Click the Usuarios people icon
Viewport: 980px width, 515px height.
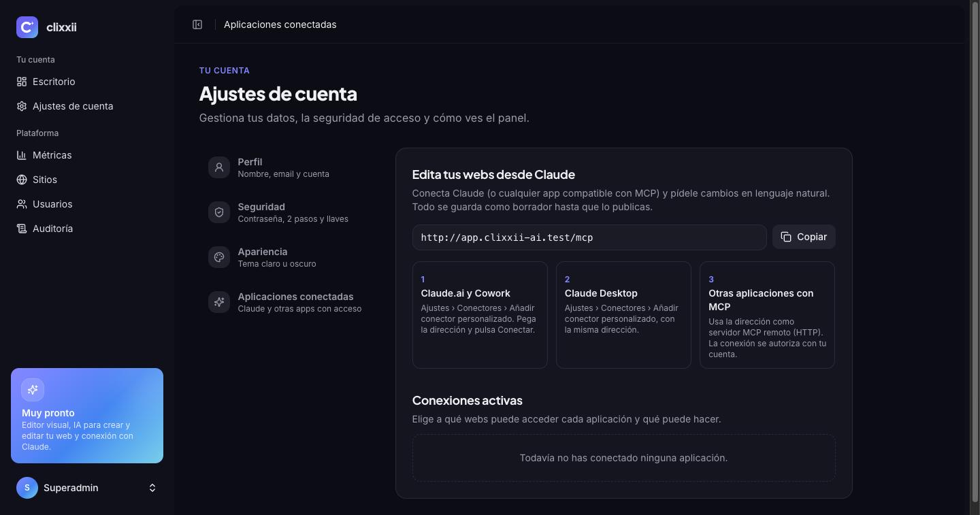pos(22,204)
